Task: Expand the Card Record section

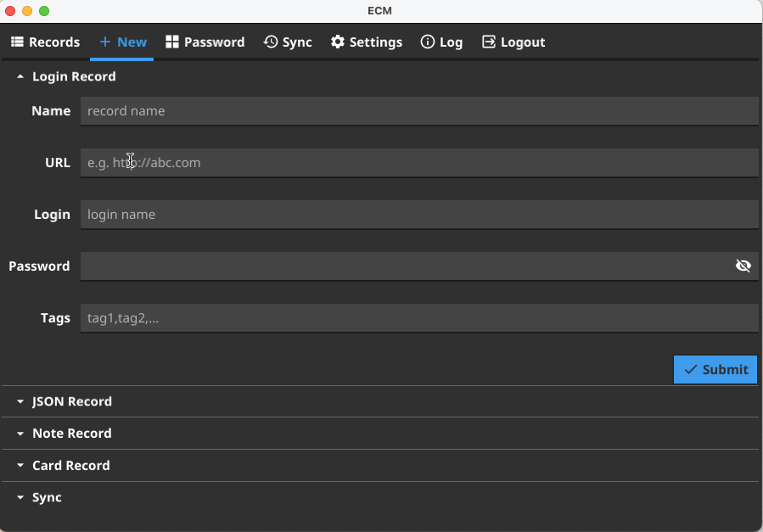Action: coord(20,466)
